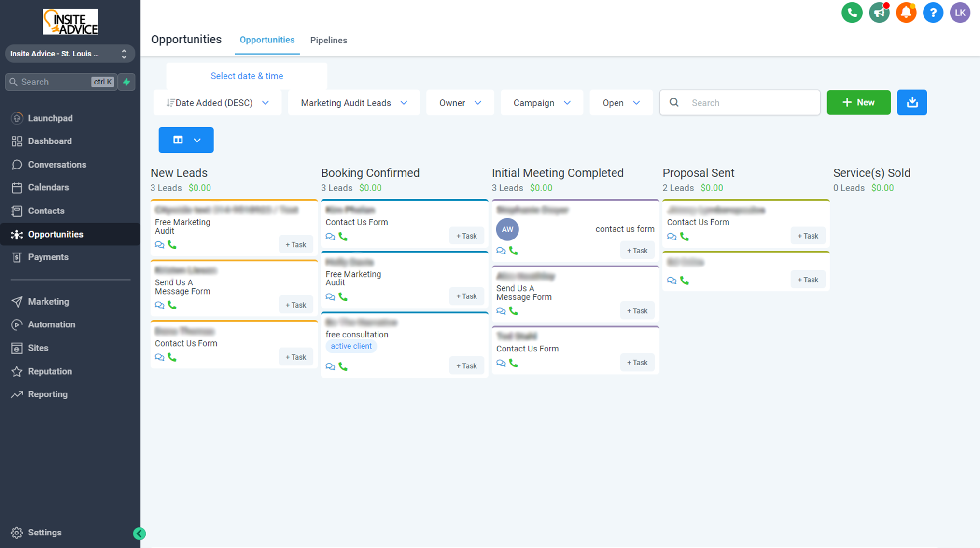Click the green New opportunity button
The image size is (980, 548).
click(x=858, y=102)
